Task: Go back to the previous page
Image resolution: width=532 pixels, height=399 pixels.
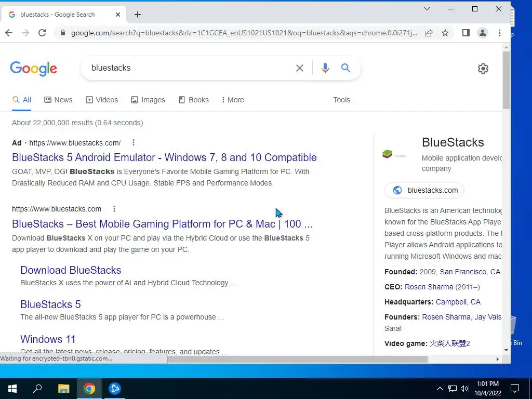Action: 9,33
